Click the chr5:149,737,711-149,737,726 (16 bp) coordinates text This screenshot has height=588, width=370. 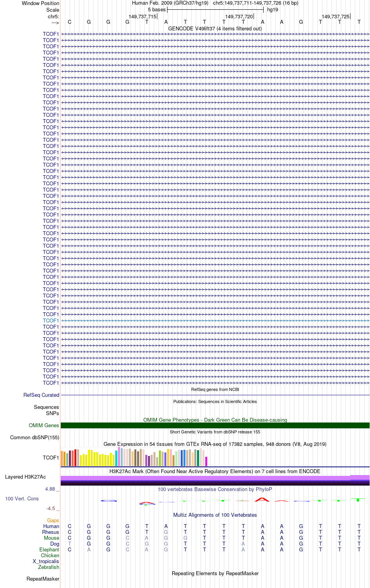point(255,3)
